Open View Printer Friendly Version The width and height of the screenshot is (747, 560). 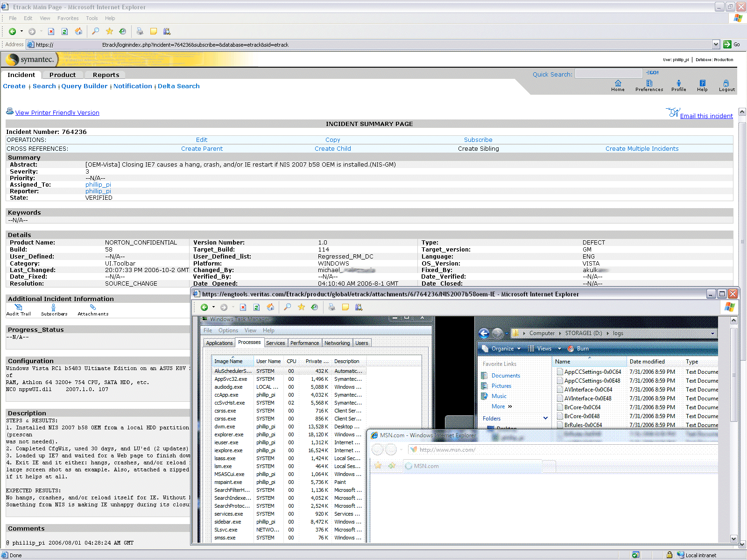click(57, 112)
